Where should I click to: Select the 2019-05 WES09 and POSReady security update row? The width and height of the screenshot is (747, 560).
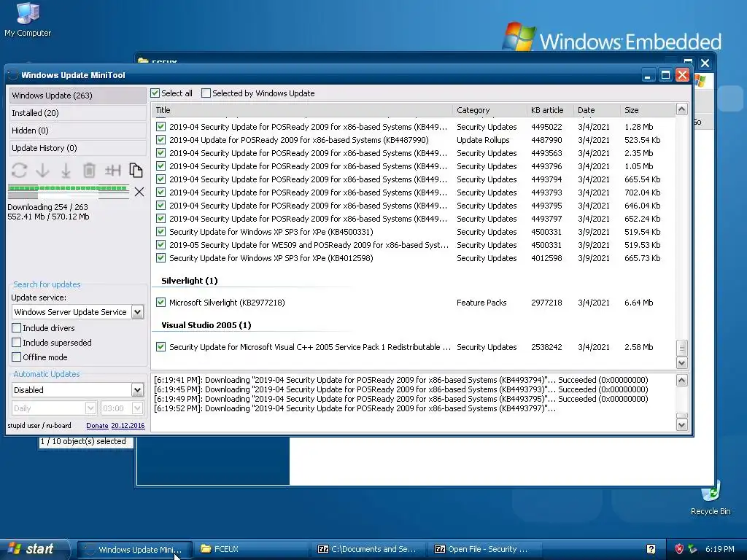pos(414,245)
